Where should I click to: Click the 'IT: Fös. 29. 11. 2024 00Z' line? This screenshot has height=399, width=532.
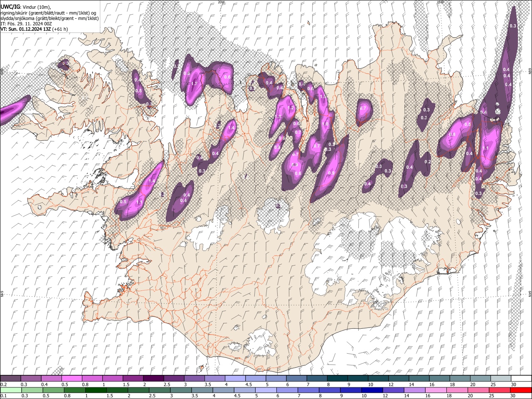pyautogui.click(x=26, y=24)
